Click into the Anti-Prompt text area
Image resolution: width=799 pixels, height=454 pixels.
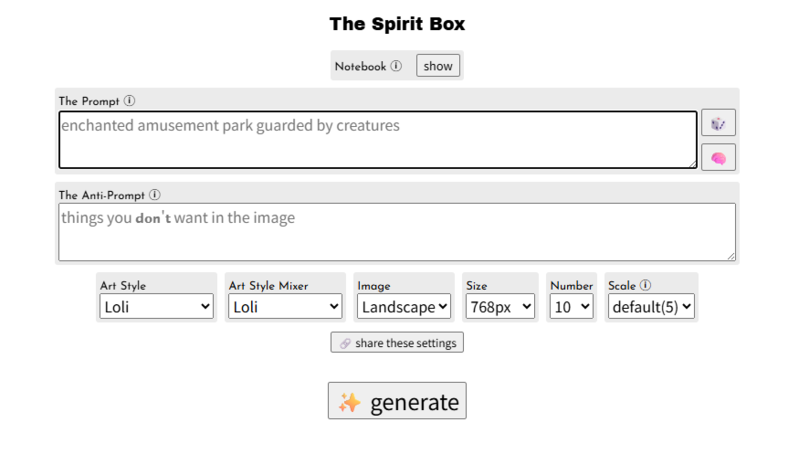coord(396,232)
